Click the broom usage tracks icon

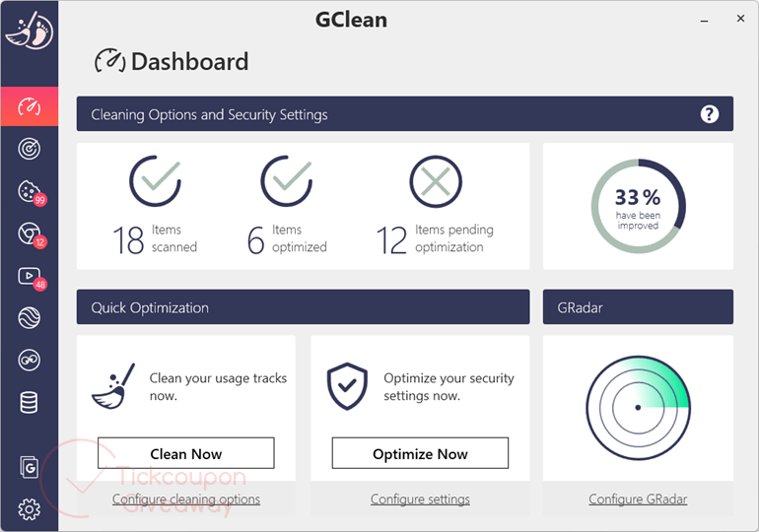[113, 386]
